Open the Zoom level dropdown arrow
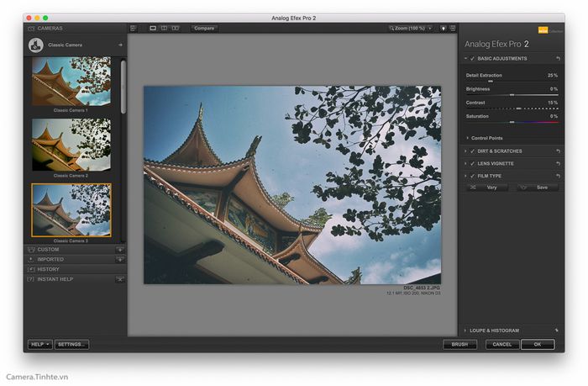Viewport: 588px width, 386px height. pos(430,28)
